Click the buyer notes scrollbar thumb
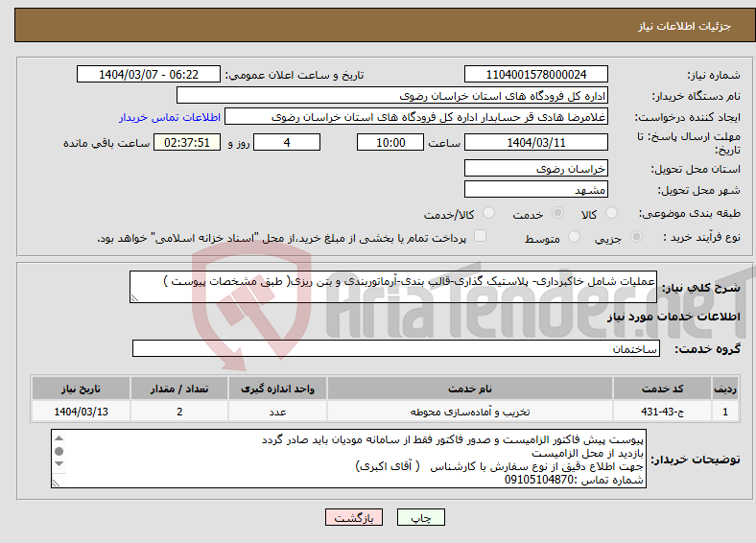 coord(59,451)
